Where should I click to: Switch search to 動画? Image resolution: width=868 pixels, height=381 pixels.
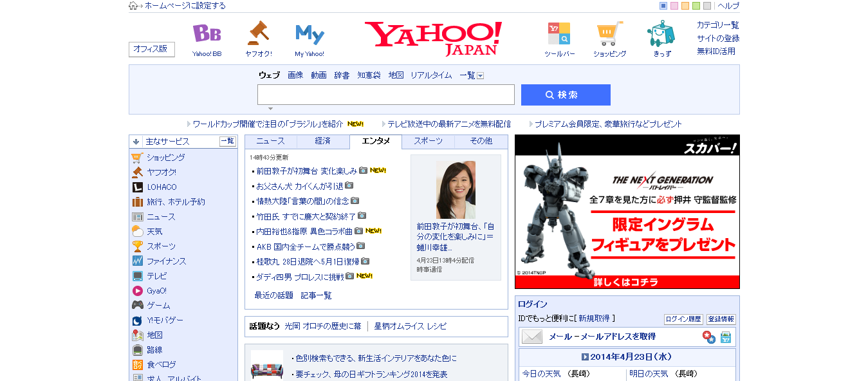[x=319, y=75]
